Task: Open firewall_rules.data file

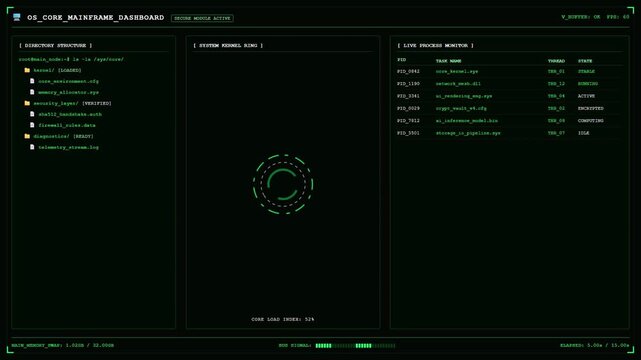Action: 67,125
